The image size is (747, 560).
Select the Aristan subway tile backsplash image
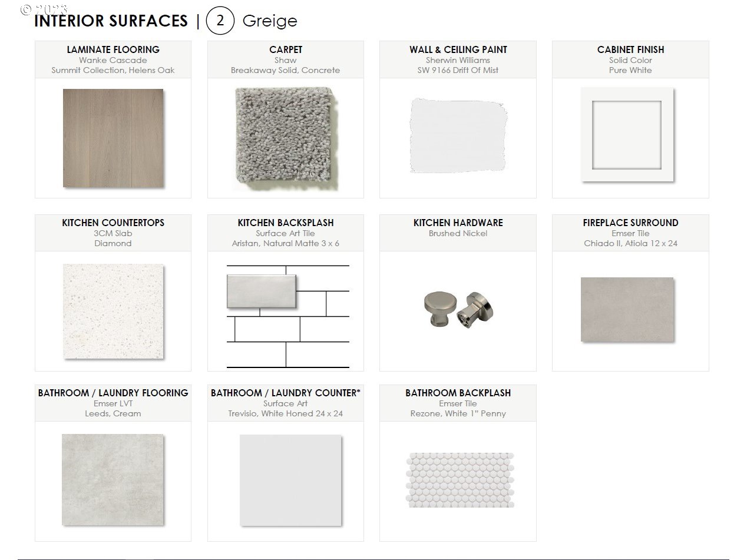click(287, 316)
